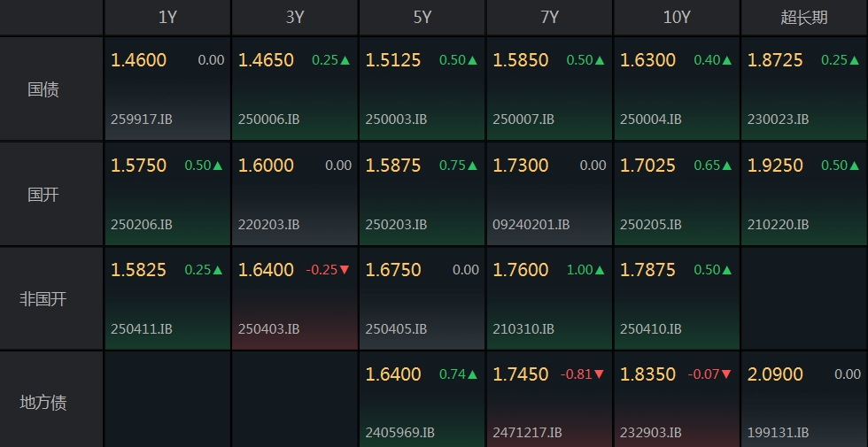Click the green up arrow beside 0.75 in 国开 5Y
Image resolution: width=868 pixels, height=447 pixels.
click(472, 166)
